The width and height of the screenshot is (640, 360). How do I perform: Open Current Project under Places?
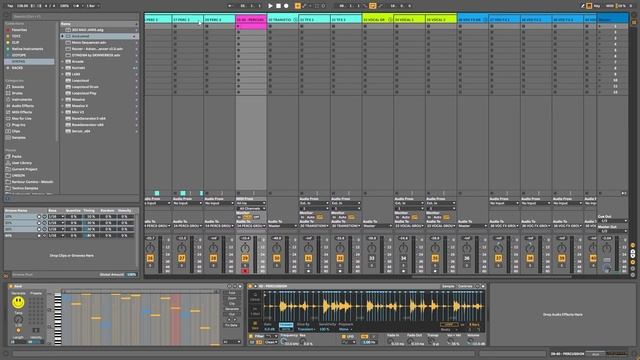[24, 169]
